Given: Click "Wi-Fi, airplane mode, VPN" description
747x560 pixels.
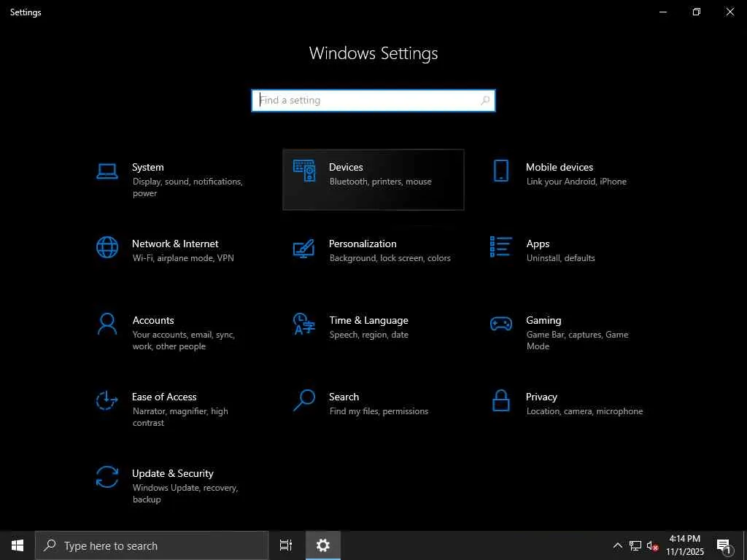Looking at the screenshot, I should (183, 258).
